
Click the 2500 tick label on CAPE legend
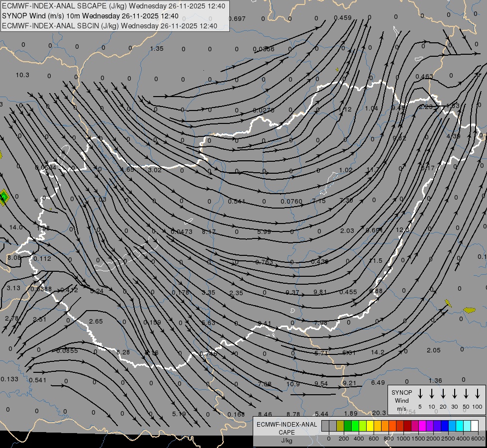[x=448, y=439]
